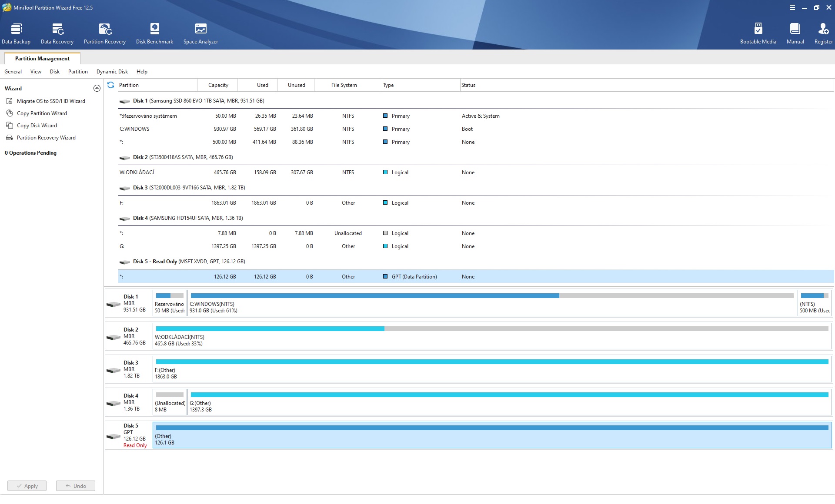This screenshot has height=504, width=835.
Task: Sort by the Capacity column header
Action: point(218,85)
